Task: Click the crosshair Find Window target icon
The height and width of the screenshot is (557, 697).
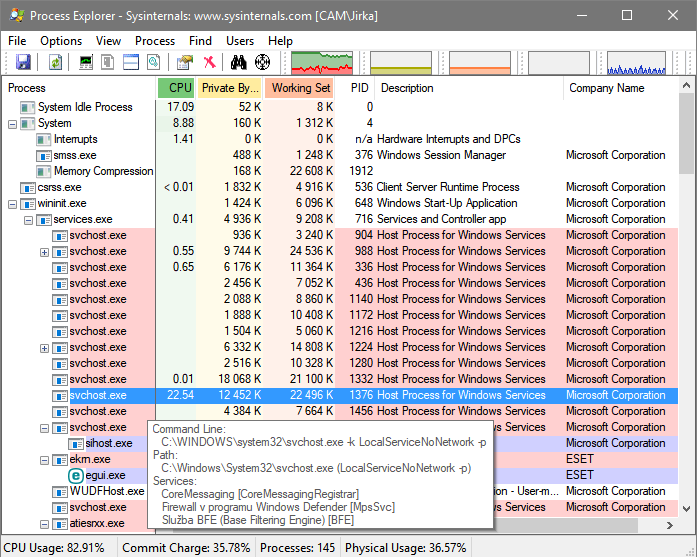Action: (x=263, y=62)
